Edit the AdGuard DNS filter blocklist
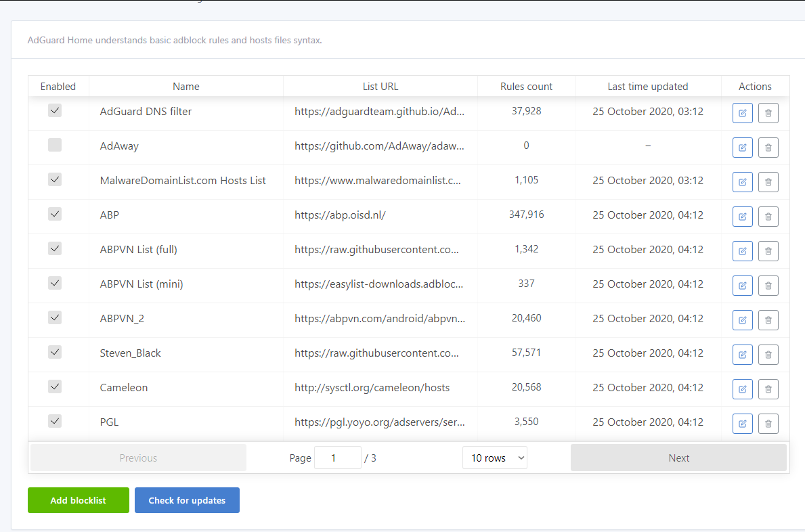Viewport: 805px width, 532px height. pos(742,113)
